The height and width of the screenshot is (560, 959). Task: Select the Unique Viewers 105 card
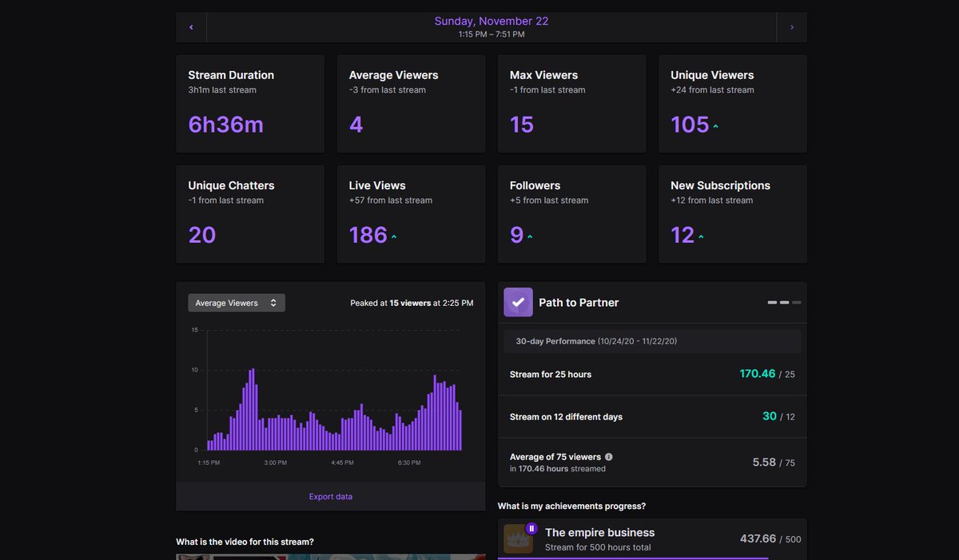[732, 104]
